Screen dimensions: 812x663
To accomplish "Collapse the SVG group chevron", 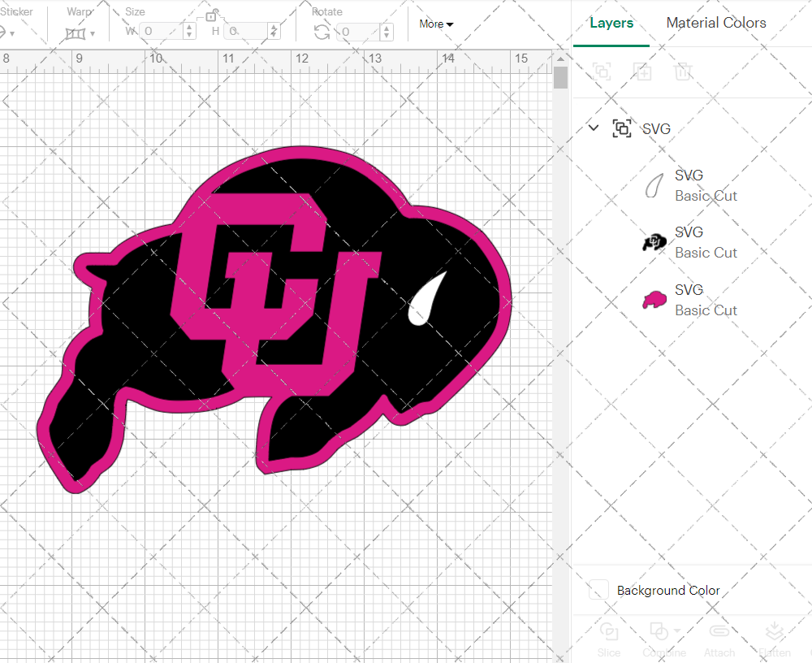I will 594,128.
